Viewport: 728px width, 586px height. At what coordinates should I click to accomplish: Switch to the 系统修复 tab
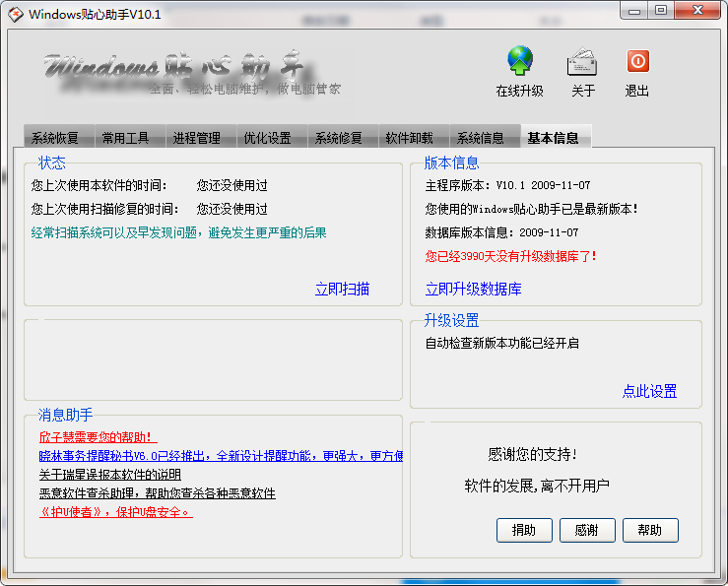point(344,138)
